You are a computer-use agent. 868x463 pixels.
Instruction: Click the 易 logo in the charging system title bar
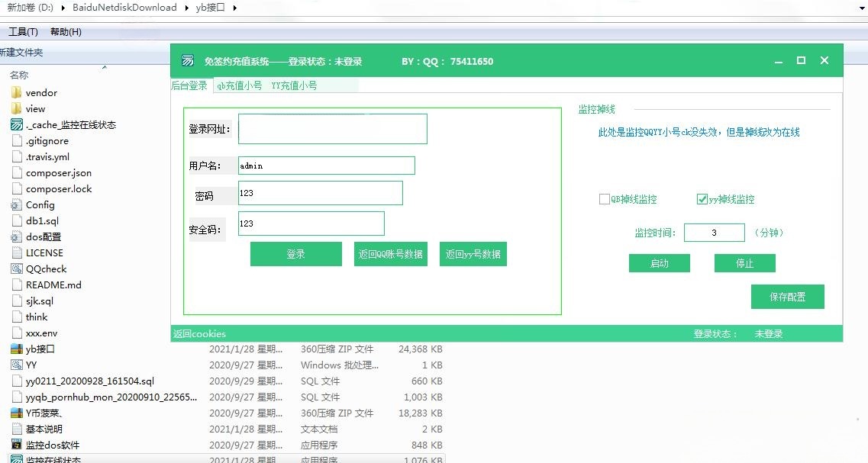click(186, 59)
